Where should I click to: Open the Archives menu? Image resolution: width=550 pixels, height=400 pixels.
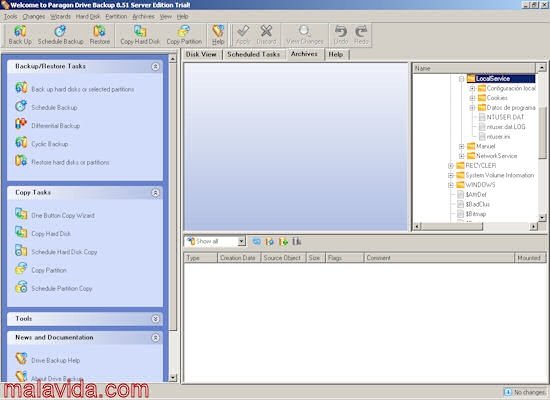click(x=143, y=16)
